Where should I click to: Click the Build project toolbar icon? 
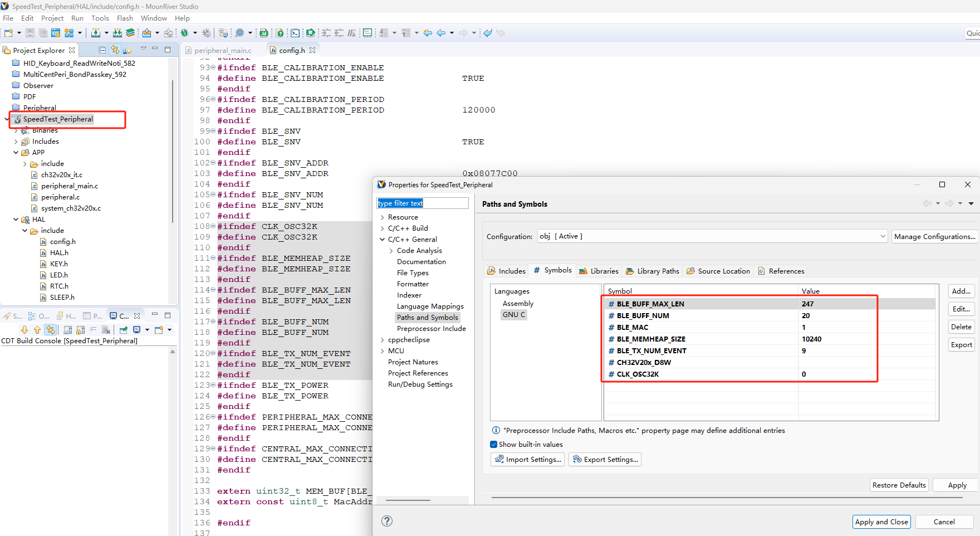[x=95, y=33]
